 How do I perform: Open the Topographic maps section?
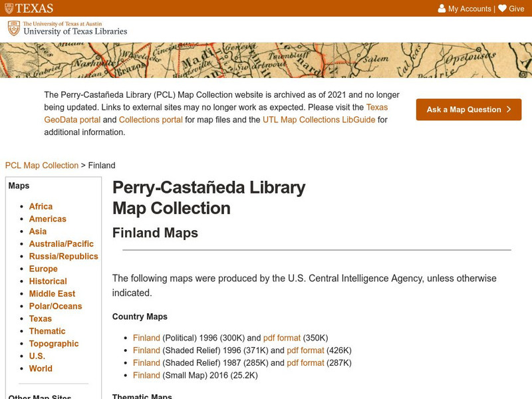coord(54,344)
